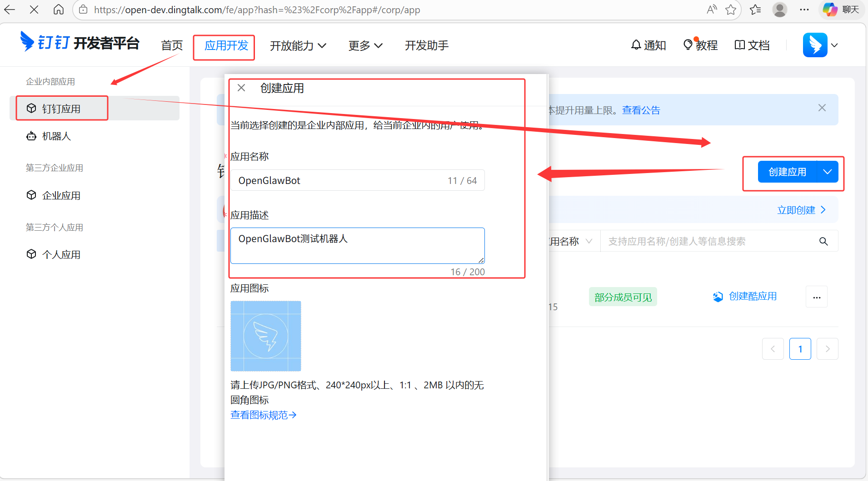Click the 钉钉 开发者平台 logo

tap(80, 42)
